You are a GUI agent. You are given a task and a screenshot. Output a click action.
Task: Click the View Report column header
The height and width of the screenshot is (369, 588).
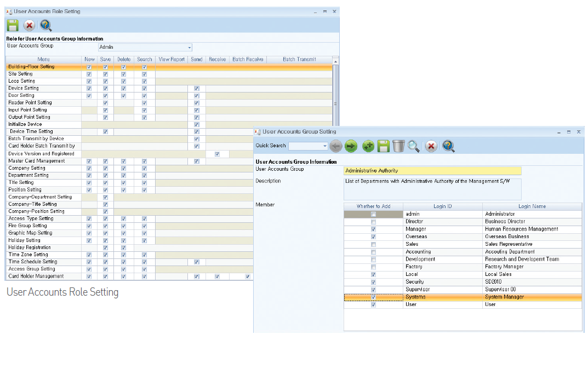(x=172, y=59)
